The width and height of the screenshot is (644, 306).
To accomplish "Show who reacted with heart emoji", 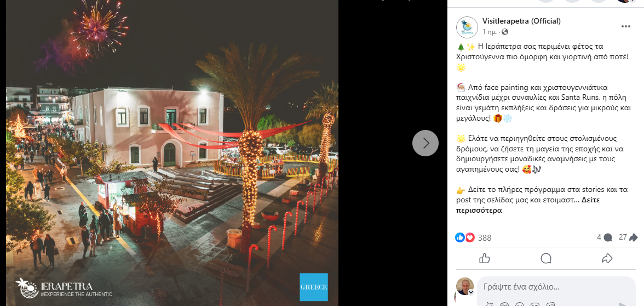I will pyautogui.click(x=470, y=237).
